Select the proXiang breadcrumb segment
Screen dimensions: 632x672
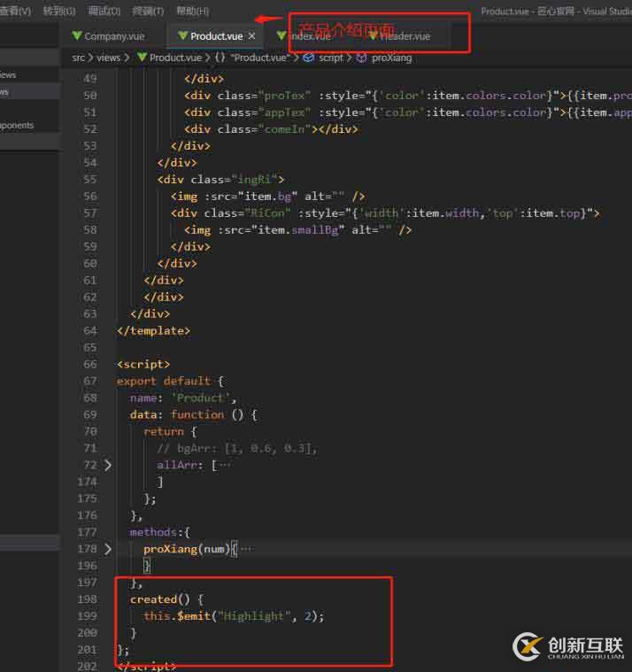tap(391, 58)
